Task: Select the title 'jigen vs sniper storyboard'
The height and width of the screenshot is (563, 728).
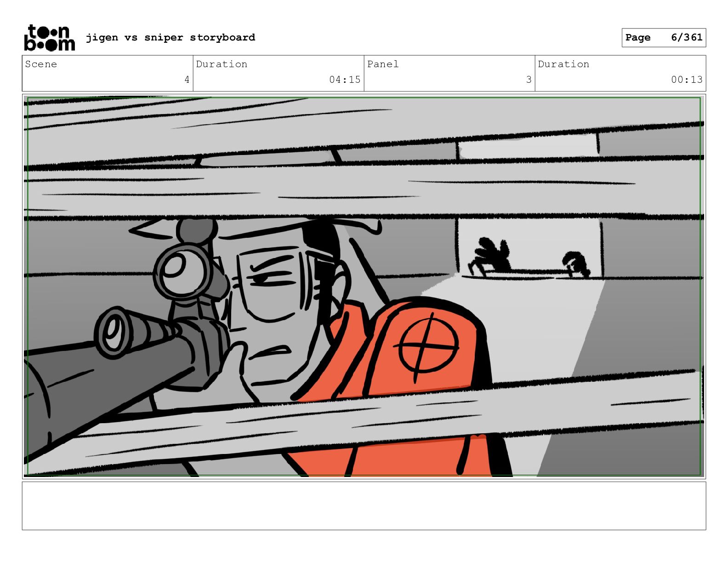Action: pyautogui.click(x=171, y=37)
